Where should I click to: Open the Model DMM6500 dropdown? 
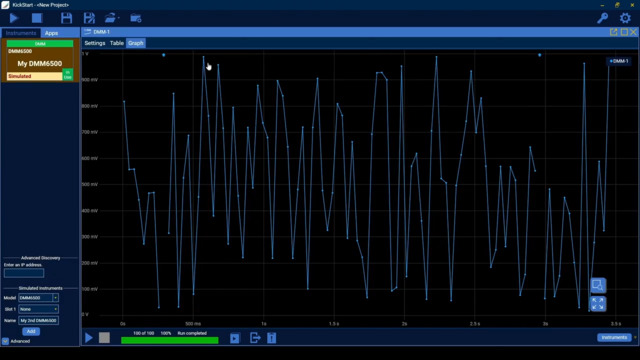point(38,298)
